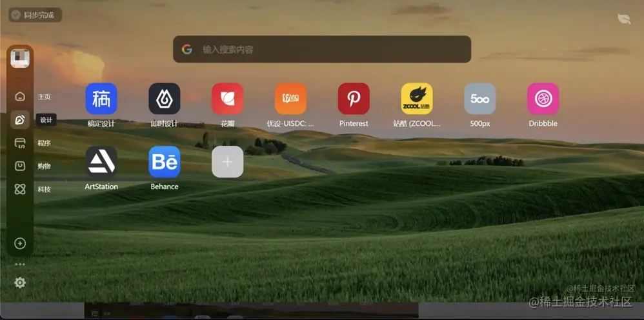The height and width of the screenshot is (320, 644).
Task: Click the 程序 label
Action: click(45, 143)
